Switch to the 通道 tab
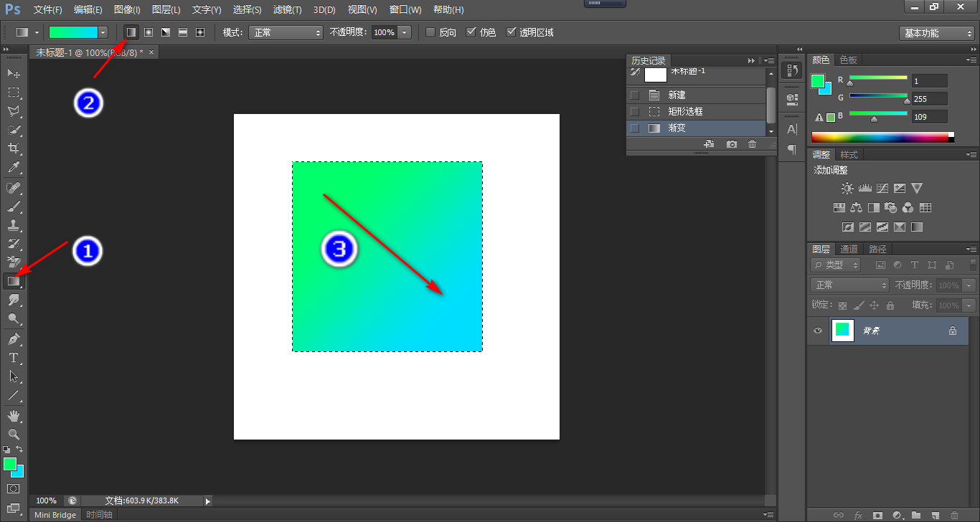This screenshot has width=980, height=522. pos(849,249)
